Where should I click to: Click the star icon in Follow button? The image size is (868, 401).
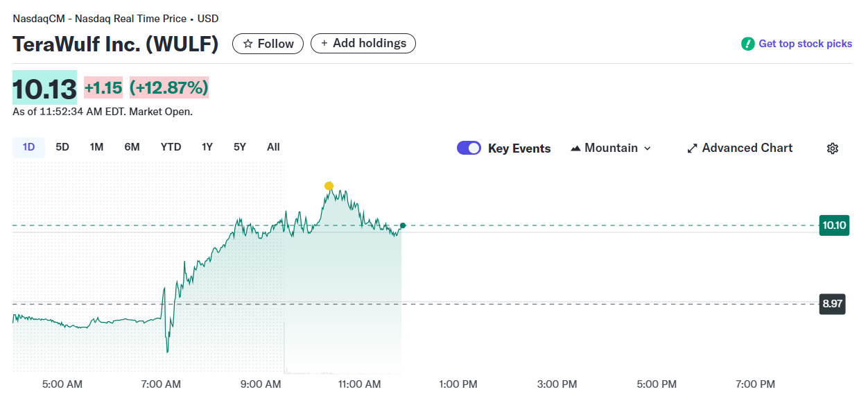(248, 44)
